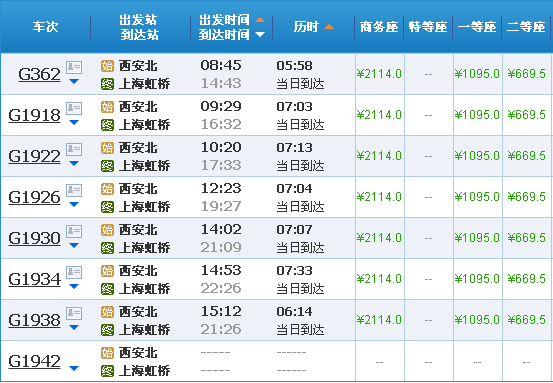Screen dimensions: 553x383
Task: Click 一等座 price ¥1095.0 for G1934
Action: coord(477,279)
